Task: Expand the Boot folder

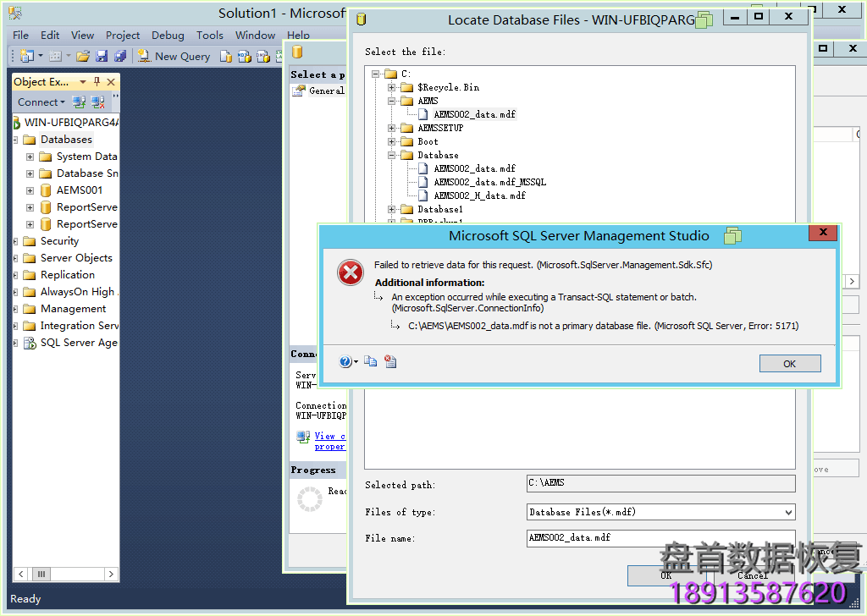Action: [x=391, y=141]
